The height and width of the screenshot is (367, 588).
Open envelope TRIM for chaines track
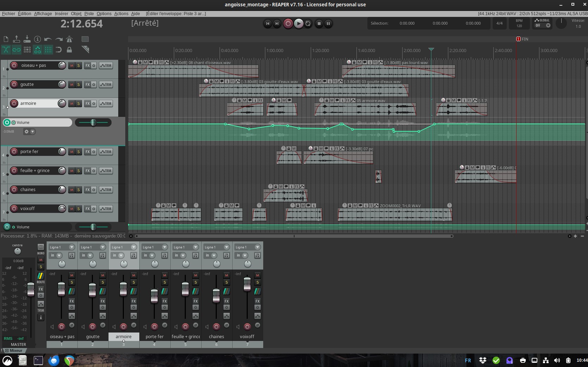106,190
